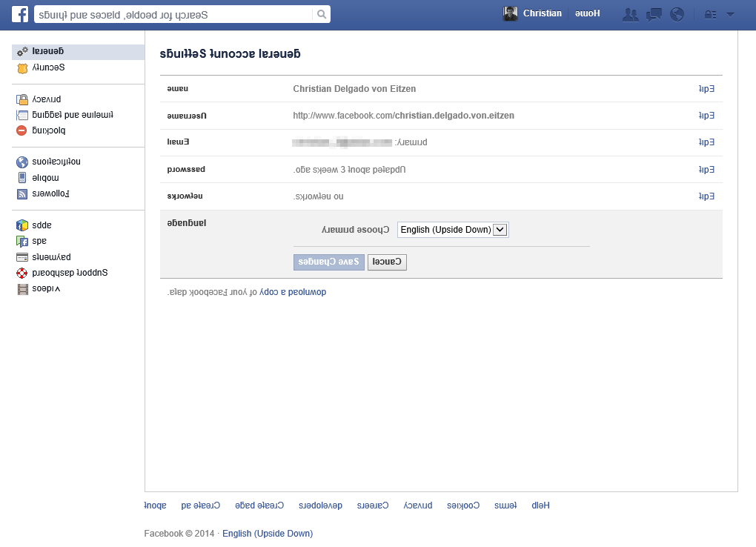Click the Ads sidebar icon
756x547 pixels.
pos(22,241)
